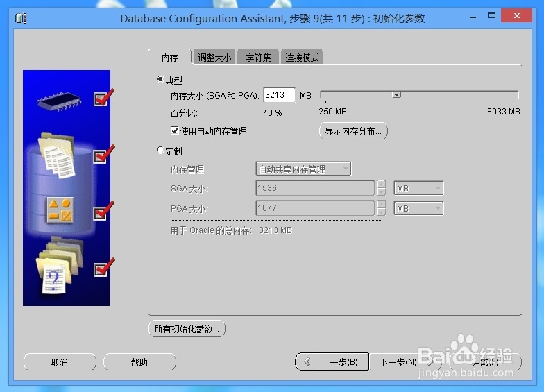Image resolution: width=544 pixels, height=392 pixels.
Task: Click the 帮助 help button
Action: (139, 362)
